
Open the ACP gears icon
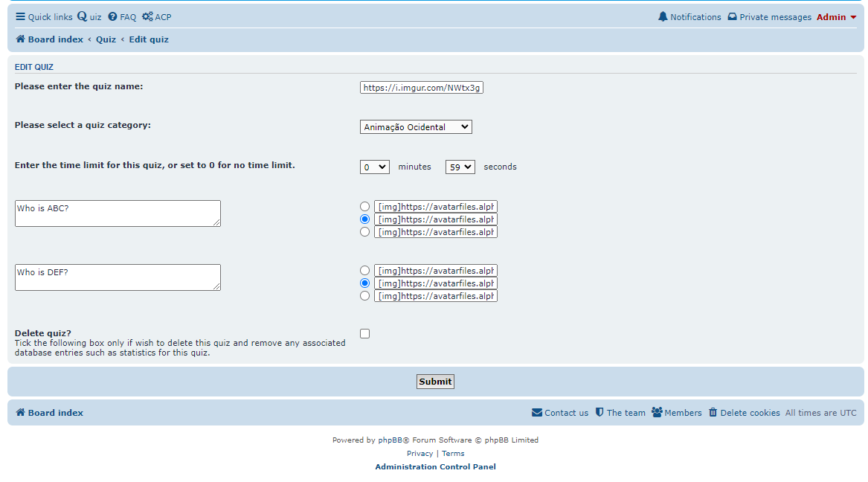click(x=147, y=16)
